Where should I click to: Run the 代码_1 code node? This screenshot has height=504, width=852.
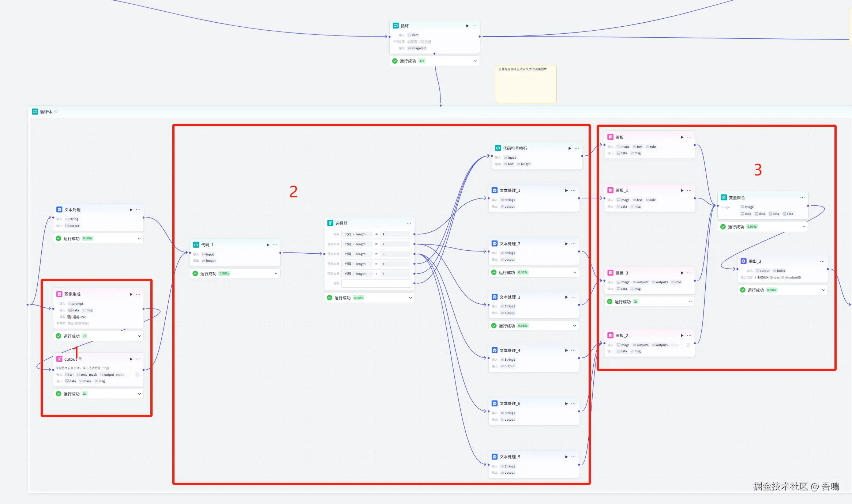click(x=268, y=245)
